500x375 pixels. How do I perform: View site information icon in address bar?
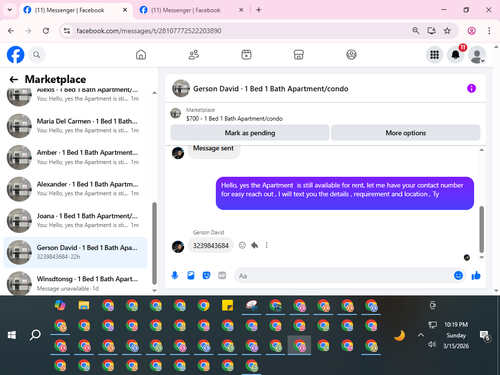click(x=67, y=31)
